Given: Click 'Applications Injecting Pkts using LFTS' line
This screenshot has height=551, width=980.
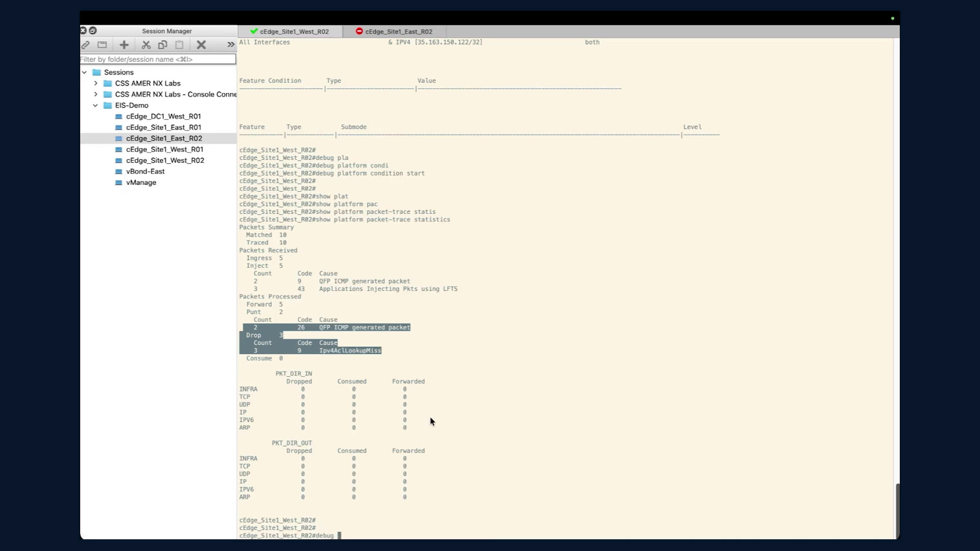Looking at the screenshot, I should point(388,289).
